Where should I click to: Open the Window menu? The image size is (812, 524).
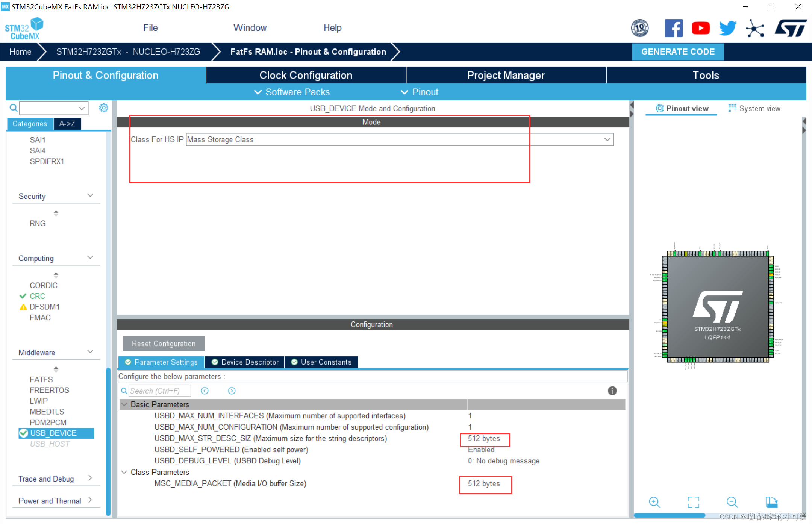pos(250,28)
